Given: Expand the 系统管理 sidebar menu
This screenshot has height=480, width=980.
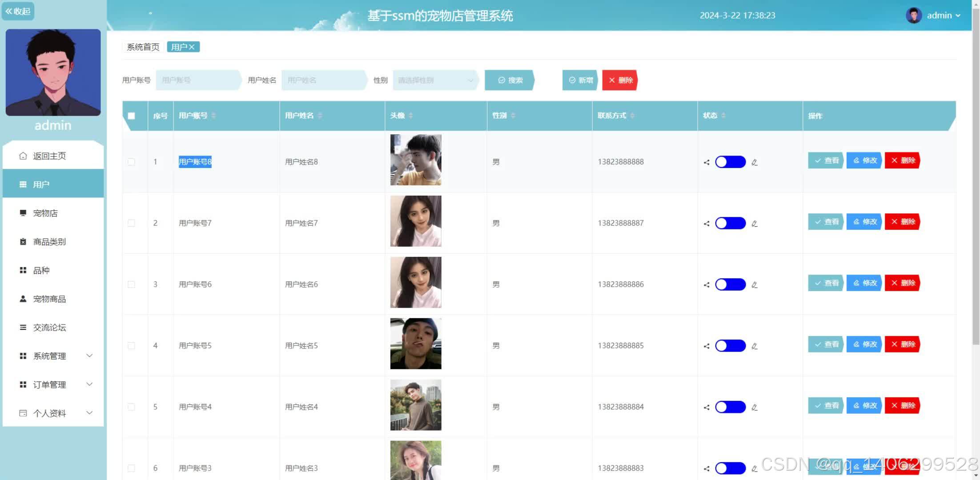Looking at the screenshot, I should [89, 356].
